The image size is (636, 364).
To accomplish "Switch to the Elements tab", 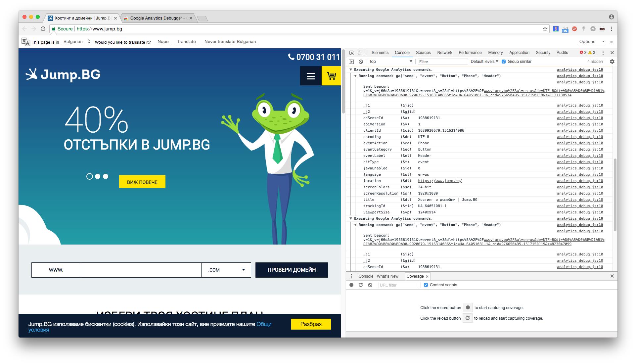I will [x=380, y=53].
